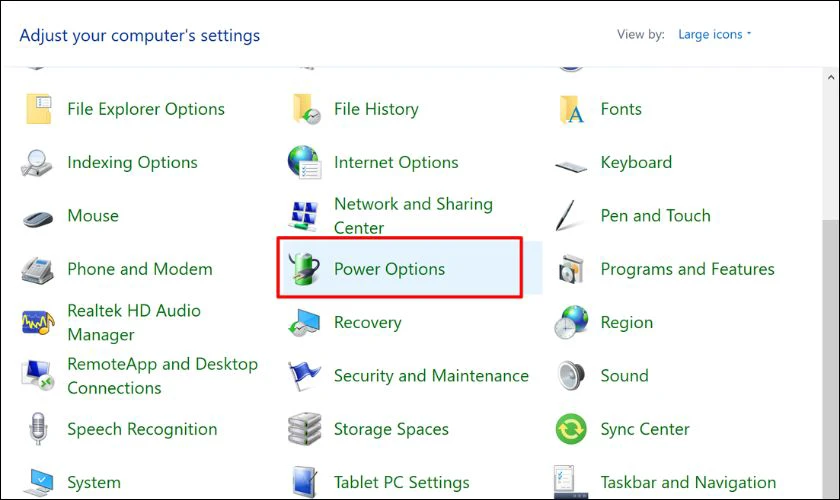Select the Sync Center green icon
This screenshot has height=500, width=840.
coord(571,430)
